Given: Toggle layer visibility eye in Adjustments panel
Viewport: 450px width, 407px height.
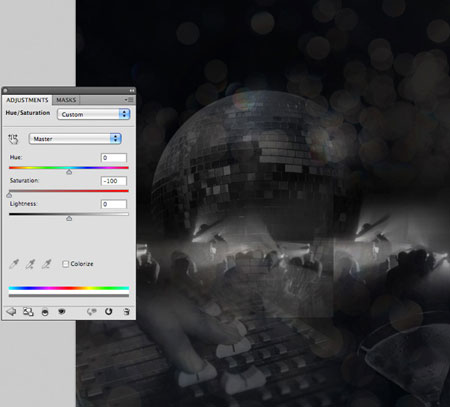Looking at the screenshot, I should 62,312.
